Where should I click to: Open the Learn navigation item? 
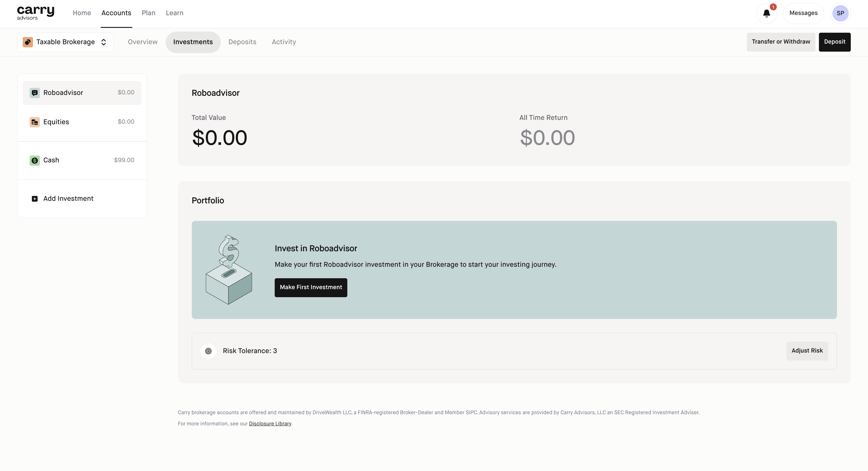[175, 13]
